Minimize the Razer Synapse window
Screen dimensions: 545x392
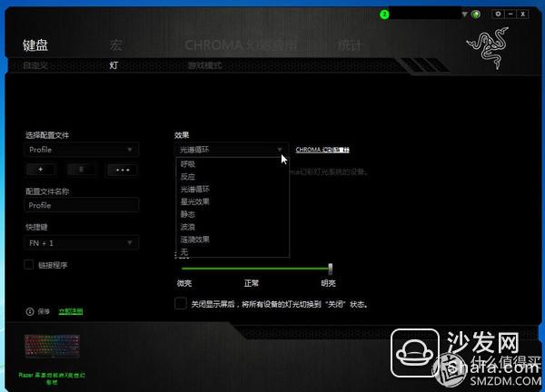510,14
